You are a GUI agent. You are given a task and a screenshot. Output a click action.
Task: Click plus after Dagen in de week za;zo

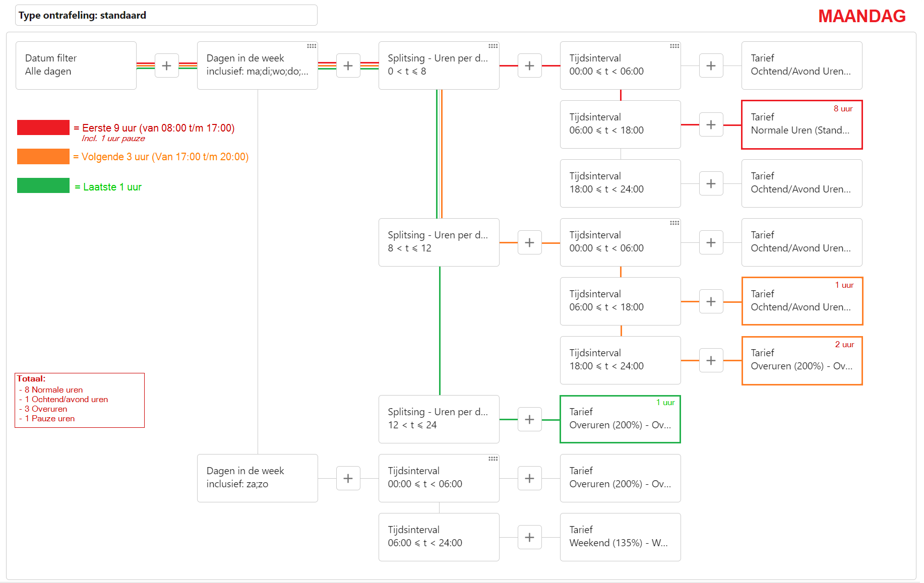(x=348, y=478)
